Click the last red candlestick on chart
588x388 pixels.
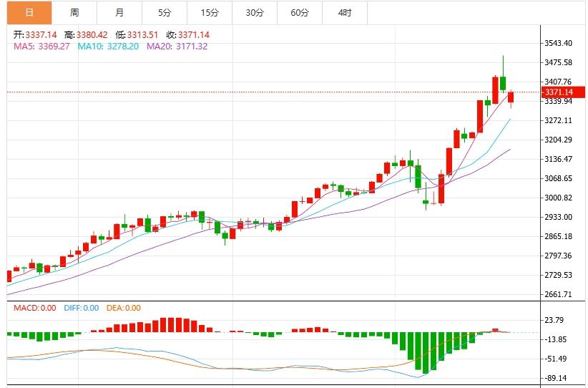click(511, 97)
